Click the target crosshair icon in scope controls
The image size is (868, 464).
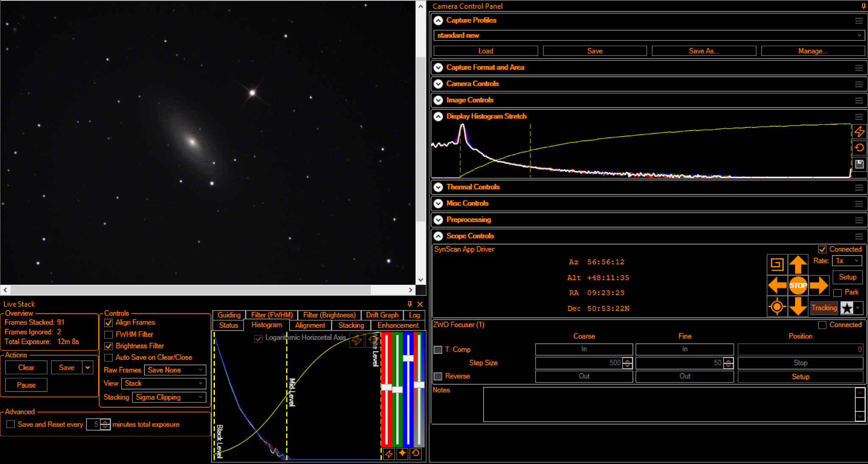click(x=777, y=306)
